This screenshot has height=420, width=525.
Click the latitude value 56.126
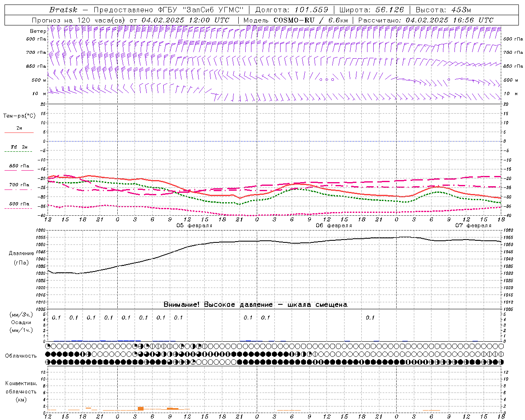pos(389,10)
